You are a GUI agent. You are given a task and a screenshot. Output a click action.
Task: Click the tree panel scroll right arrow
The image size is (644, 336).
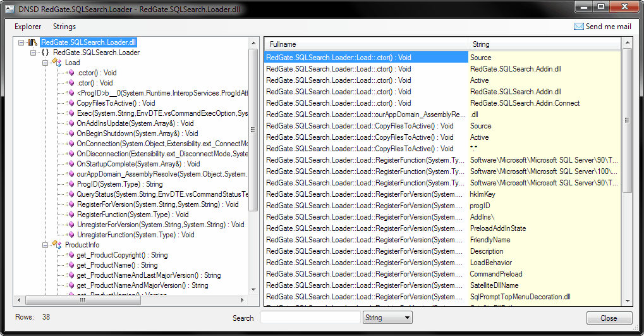pos(242,300)
